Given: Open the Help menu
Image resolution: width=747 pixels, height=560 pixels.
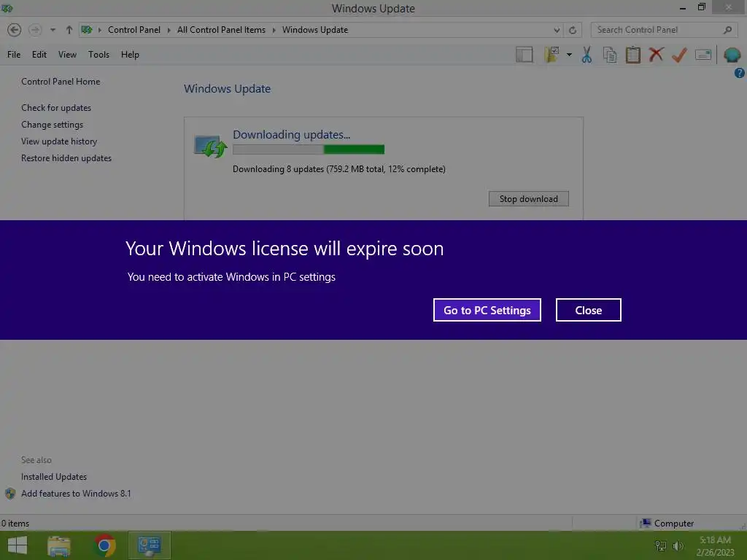Looking at the screenshot, I should coord(130,55).
